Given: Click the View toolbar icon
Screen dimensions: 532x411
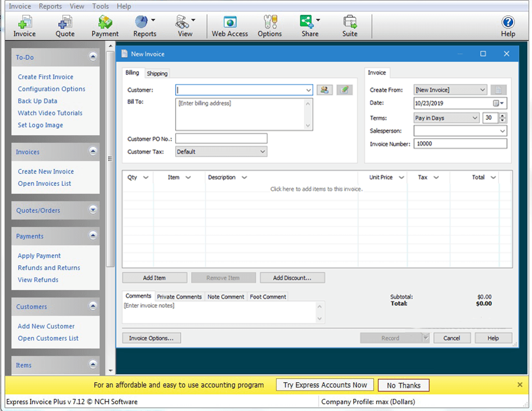Looking at the screenshot, I should pyautogui.click(x=185, y=26).
